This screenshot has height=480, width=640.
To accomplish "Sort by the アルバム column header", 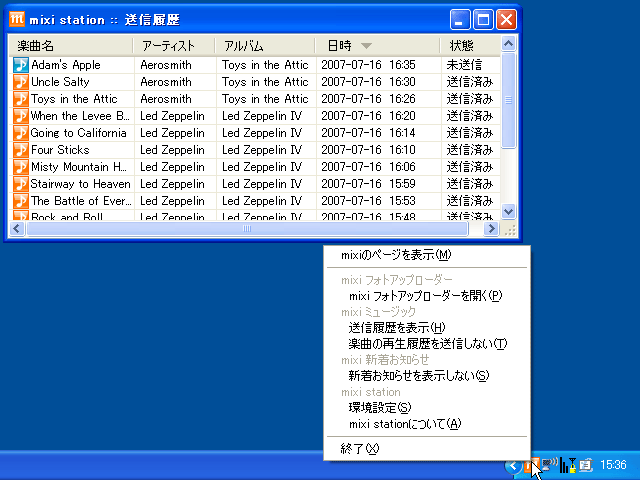I will (x=265, y=46).
